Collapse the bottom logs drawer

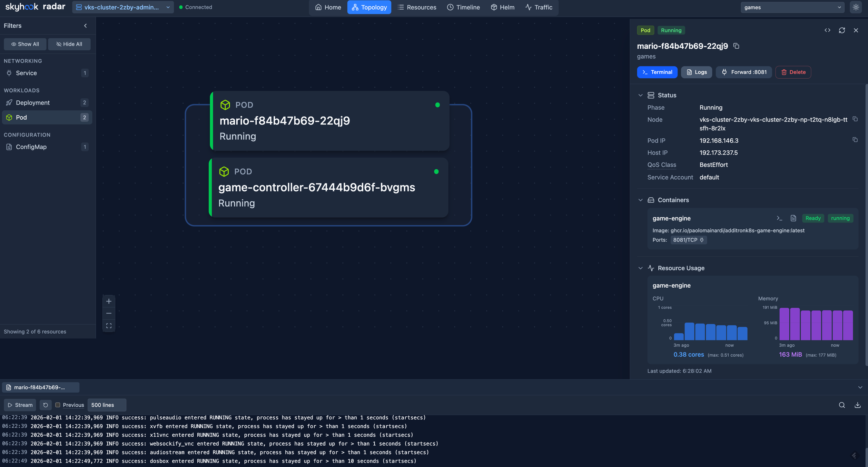(860, 387)
